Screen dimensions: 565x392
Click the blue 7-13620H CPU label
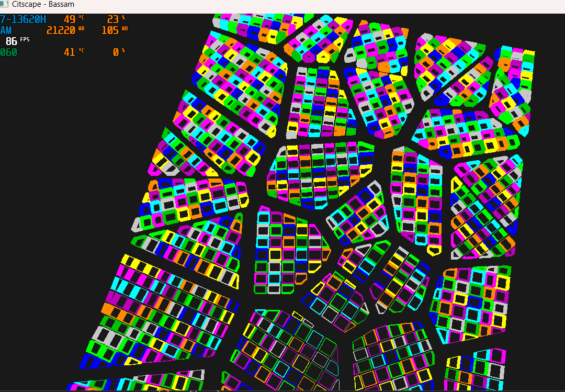23,19
